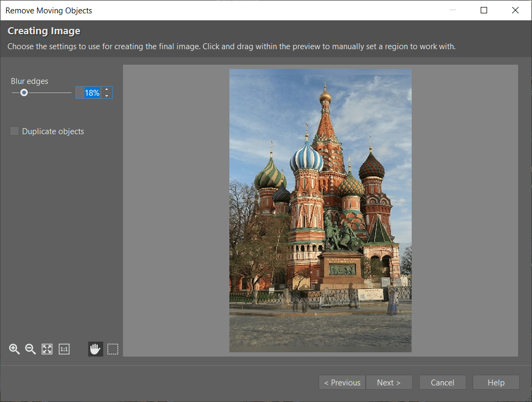Open Help for this dialog

[x=496, y=382]
